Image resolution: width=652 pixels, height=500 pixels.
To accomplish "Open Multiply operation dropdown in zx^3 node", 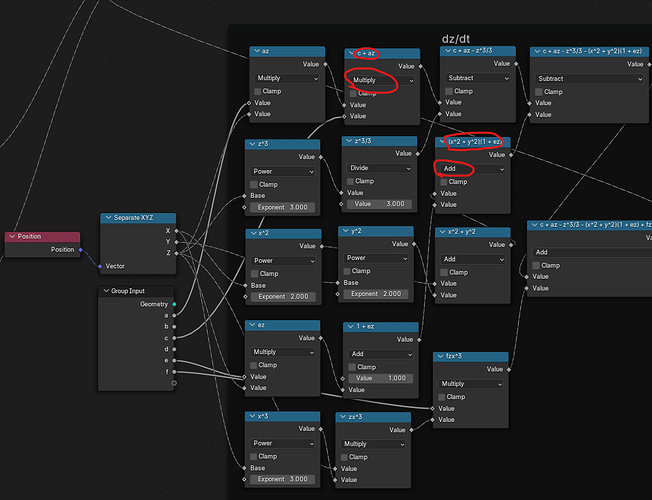I will 373,444.
